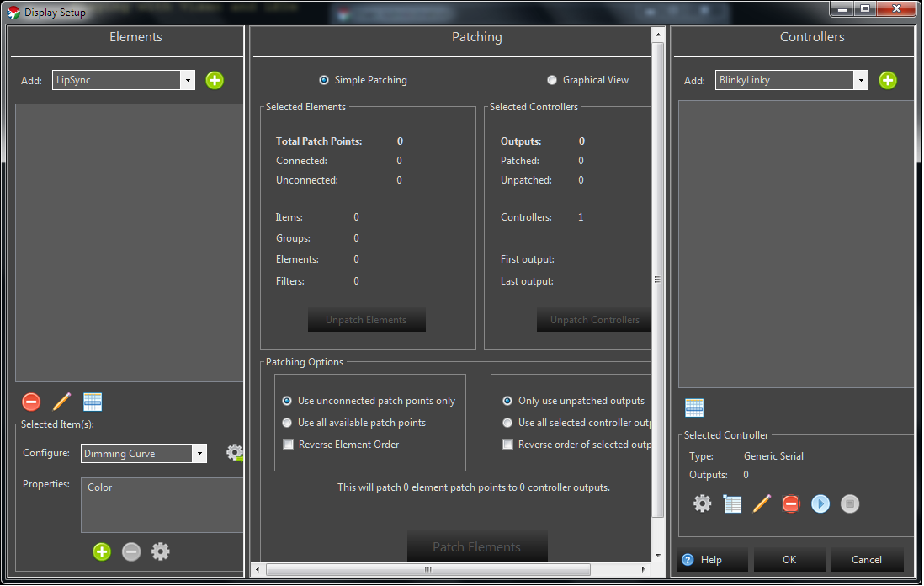This screenshot has width=924, height=586.
Task: Select Color in the Properties list
Action: pos(100,487)
